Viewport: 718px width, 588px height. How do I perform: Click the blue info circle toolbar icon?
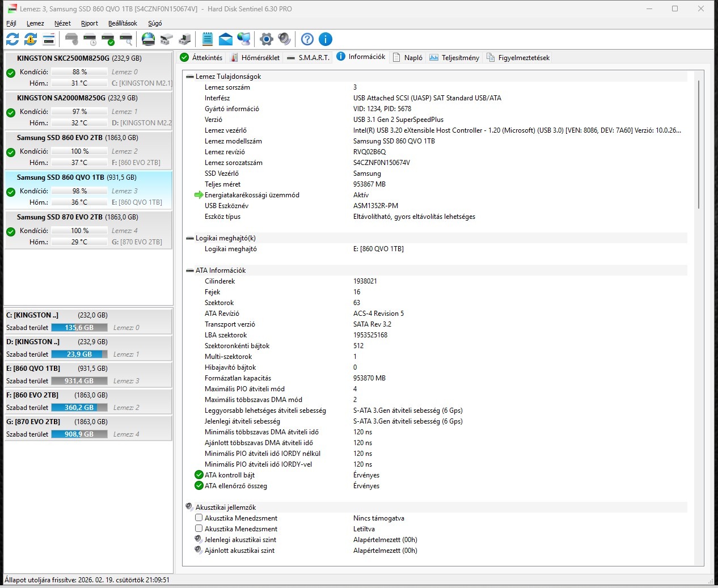point(326,39)
